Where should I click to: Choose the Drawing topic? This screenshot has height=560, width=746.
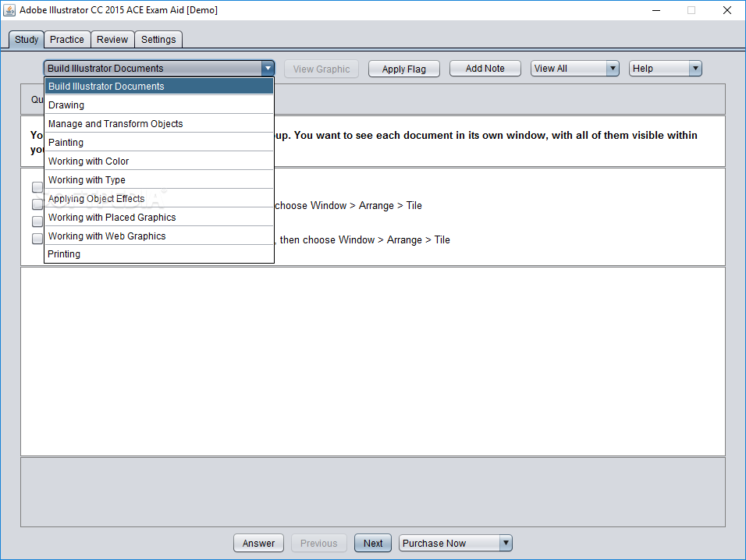[159, 105]
